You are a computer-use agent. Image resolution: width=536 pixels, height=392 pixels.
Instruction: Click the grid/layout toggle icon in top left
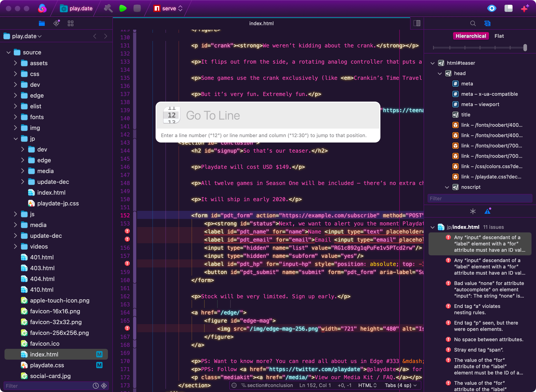point(71,23)
